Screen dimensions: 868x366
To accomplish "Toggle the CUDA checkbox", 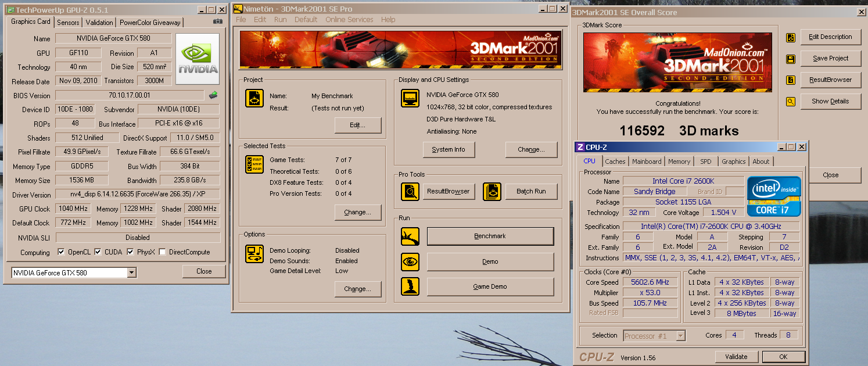I will coord(98,252).
